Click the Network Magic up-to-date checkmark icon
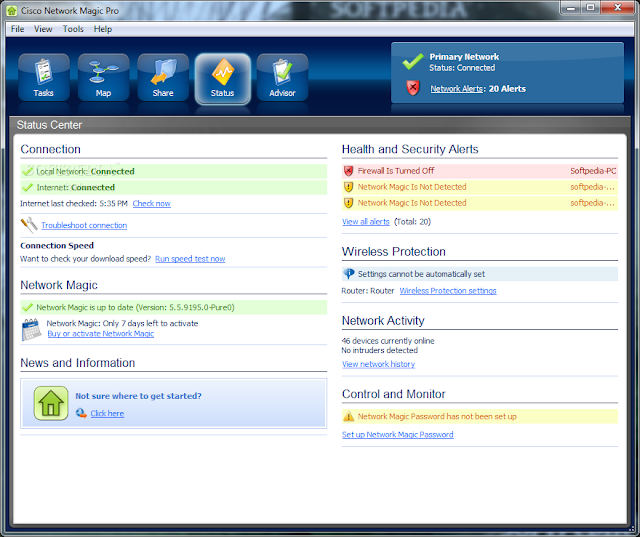The image size is (640, 537). 28,307
